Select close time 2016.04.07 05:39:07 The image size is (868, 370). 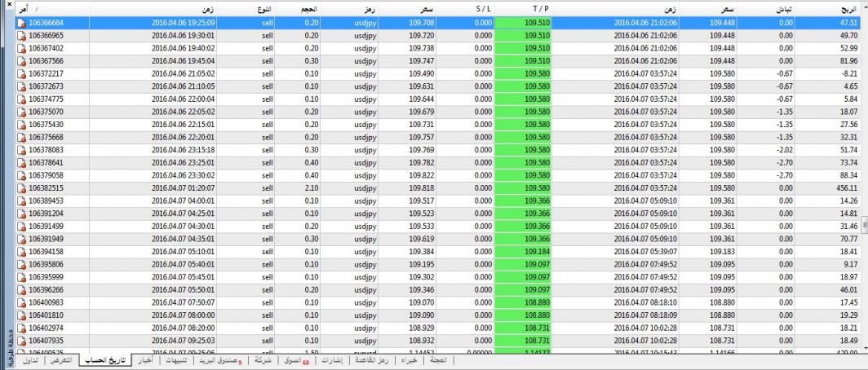645,252
